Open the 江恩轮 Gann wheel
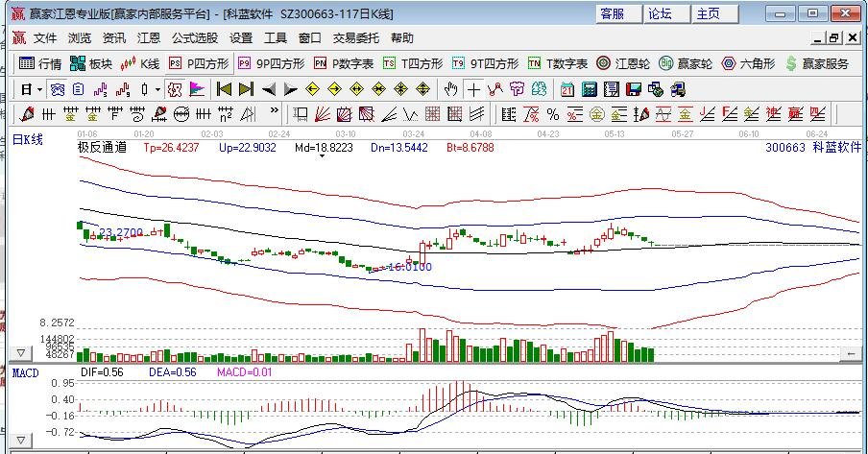The height and width of the screenshot is (454, 868). [x=623, y=63]
